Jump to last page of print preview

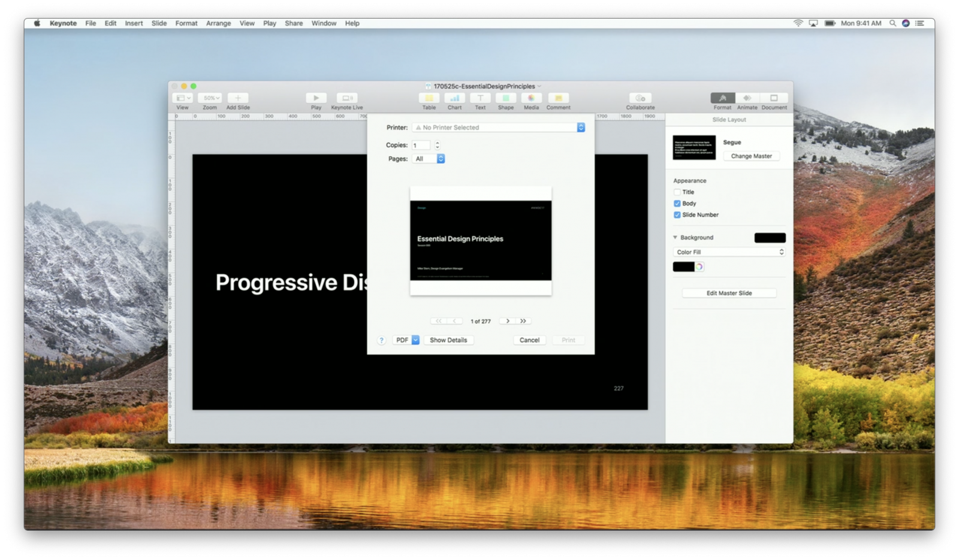[523, 321]
